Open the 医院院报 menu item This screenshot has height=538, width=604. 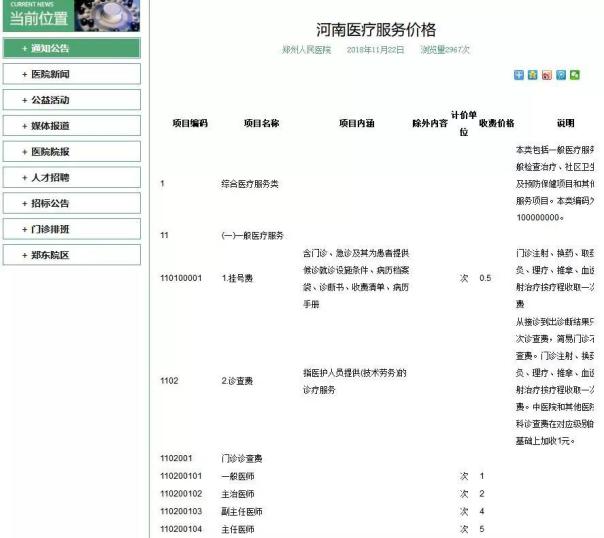tap(70, 152)
